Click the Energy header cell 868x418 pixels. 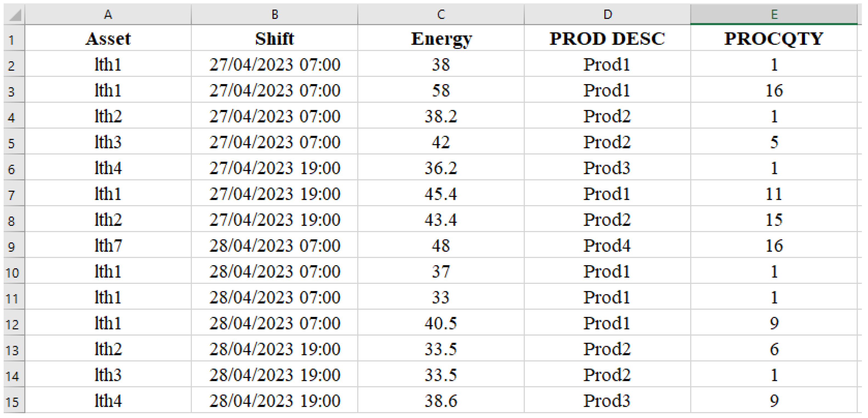pos(441,38)
